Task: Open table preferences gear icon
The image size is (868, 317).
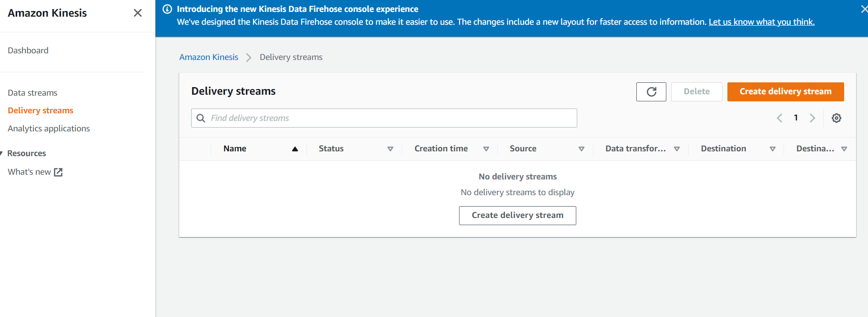Action: (x=837, y=118)
